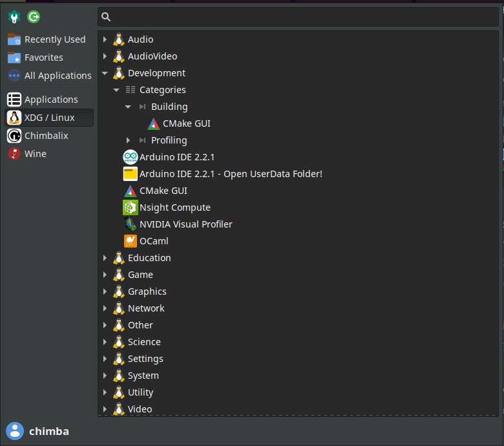
Task: Click the NVIDIA Visual Profiler icon
Action: tap(131, 224)
